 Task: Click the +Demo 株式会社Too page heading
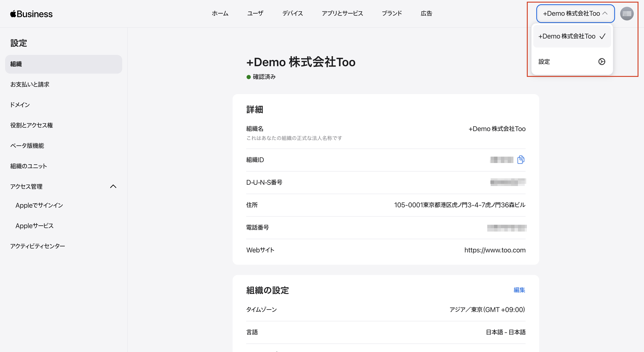301,62
